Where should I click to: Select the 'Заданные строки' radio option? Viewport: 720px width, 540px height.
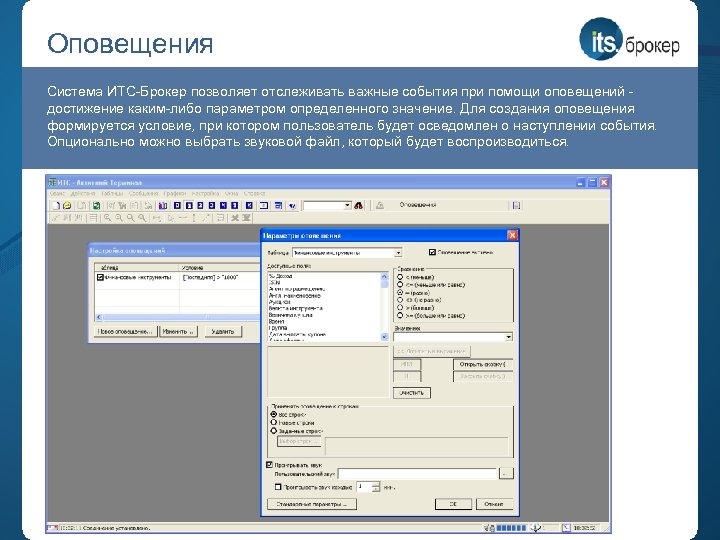tap(274, 431)
